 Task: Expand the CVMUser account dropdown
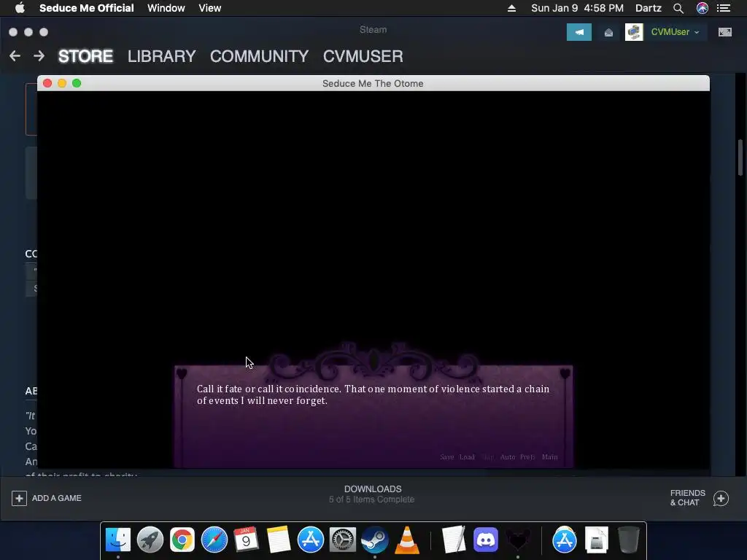(x=676, y=32)
